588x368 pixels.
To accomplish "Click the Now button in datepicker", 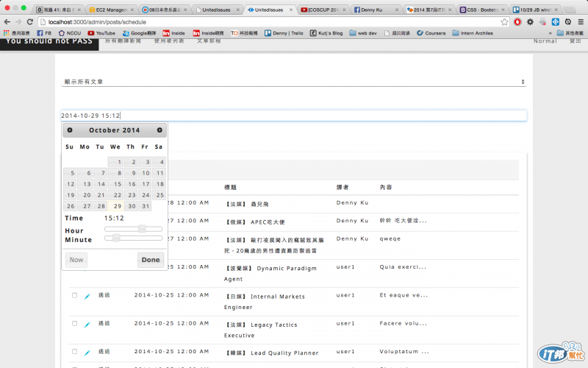I will (x=76, y=260).
